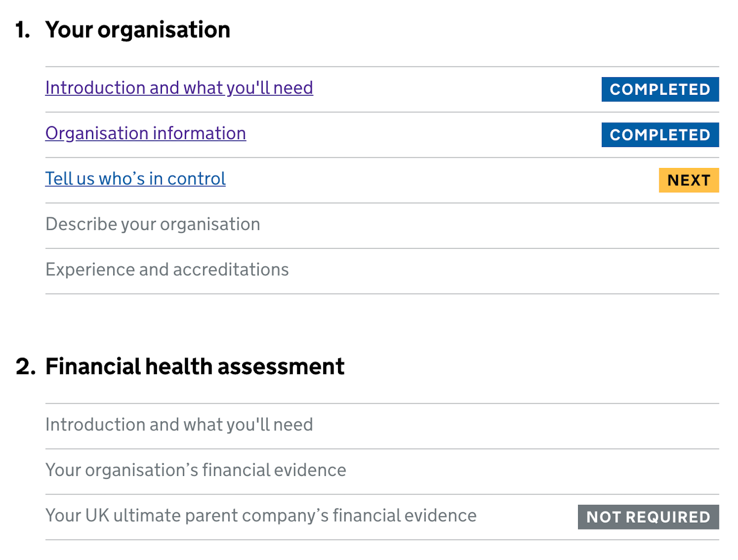Click section number 1 beside Your organisation

[x=22, y=30]
